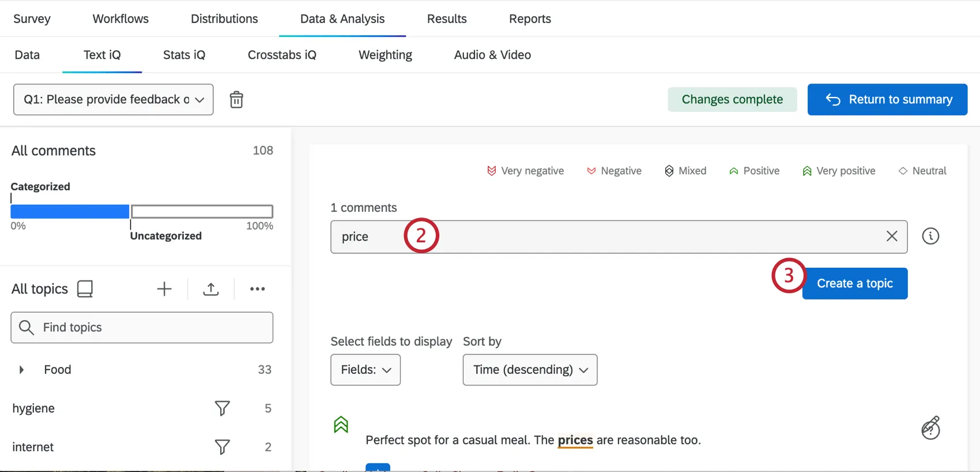Open the Fields display dropdown
This screenshot has height=472, width=980.
(x=365, y=370)
